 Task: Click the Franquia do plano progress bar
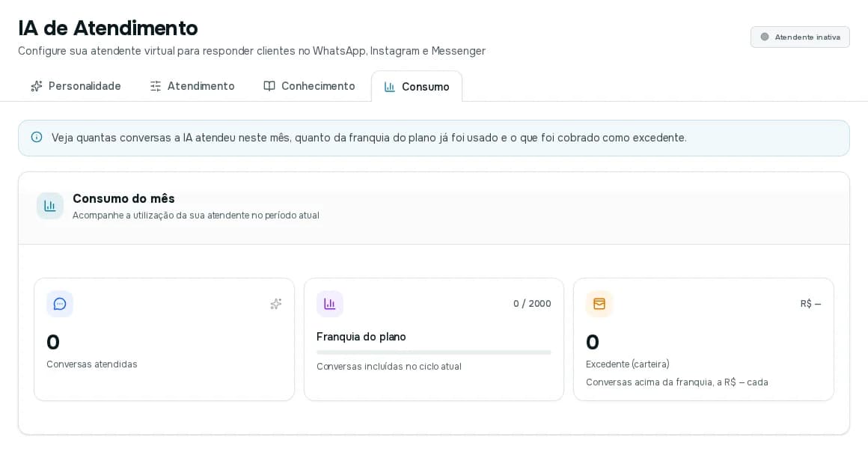click(x=433, y=352)
